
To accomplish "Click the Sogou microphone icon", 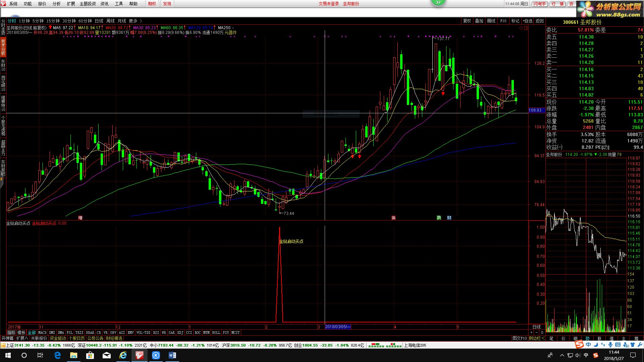I will 610,345.
